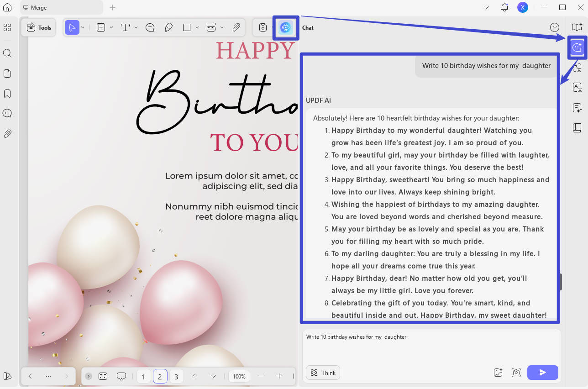This screenshot has height=389, width=588.
Task: Open the tab list chevron in title bar
Action: (486, 7)
